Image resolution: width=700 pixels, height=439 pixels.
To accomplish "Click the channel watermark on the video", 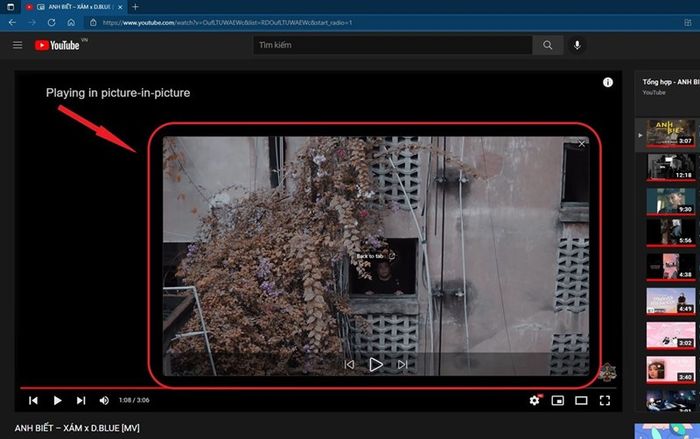I will point(607,372).
